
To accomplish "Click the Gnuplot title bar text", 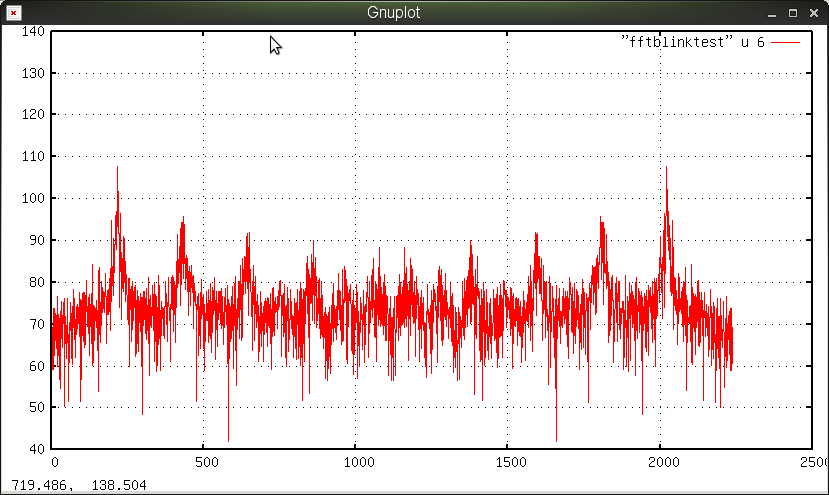I will (394, 13).
